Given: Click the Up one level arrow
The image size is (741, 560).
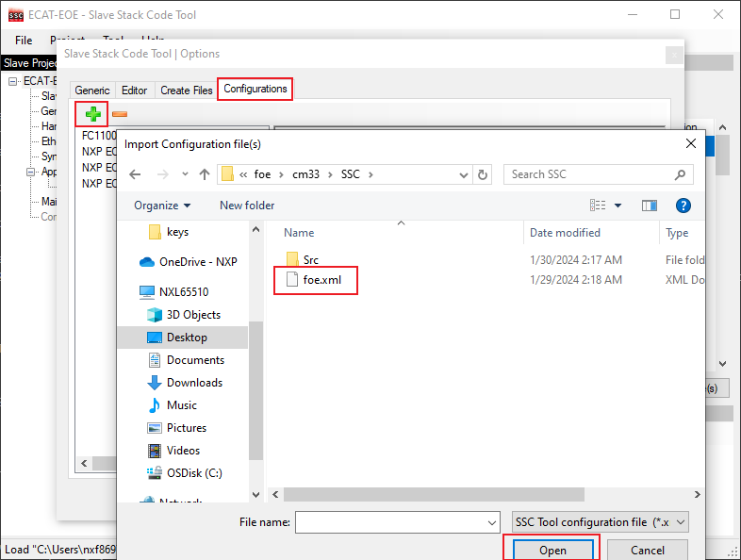Looking at the screenshot, I should point(205,174).
